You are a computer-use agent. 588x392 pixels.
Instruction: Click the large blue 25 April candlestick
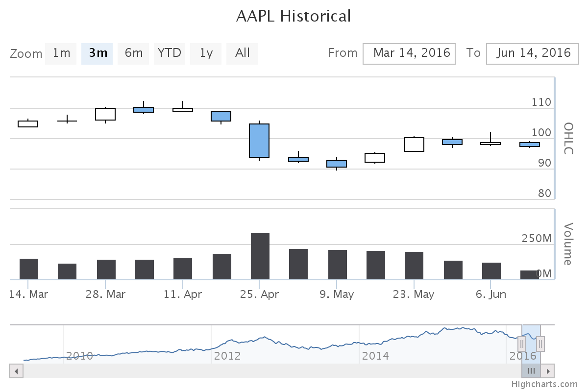click(259, 141)
